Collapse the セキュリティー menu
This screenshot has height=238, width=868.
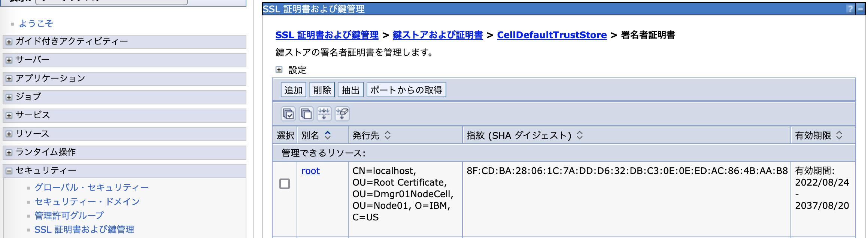pos(9,171)
